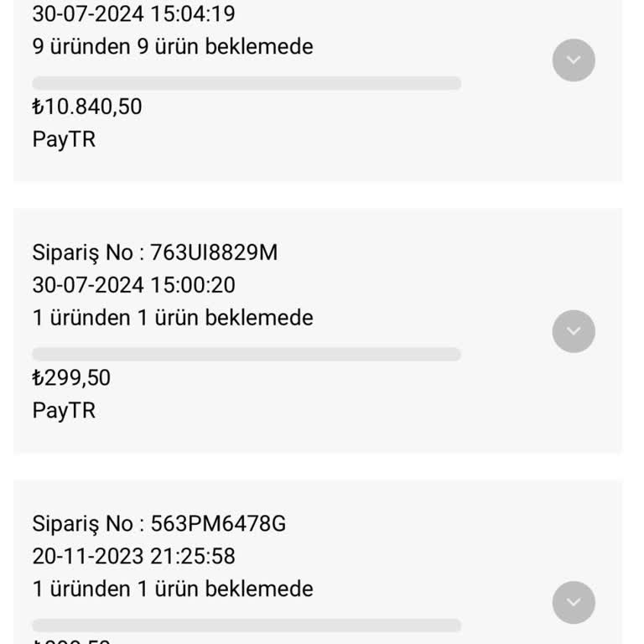
Task: Expand the ₺10.840,50 order details chevron
Action: (574, 60)
